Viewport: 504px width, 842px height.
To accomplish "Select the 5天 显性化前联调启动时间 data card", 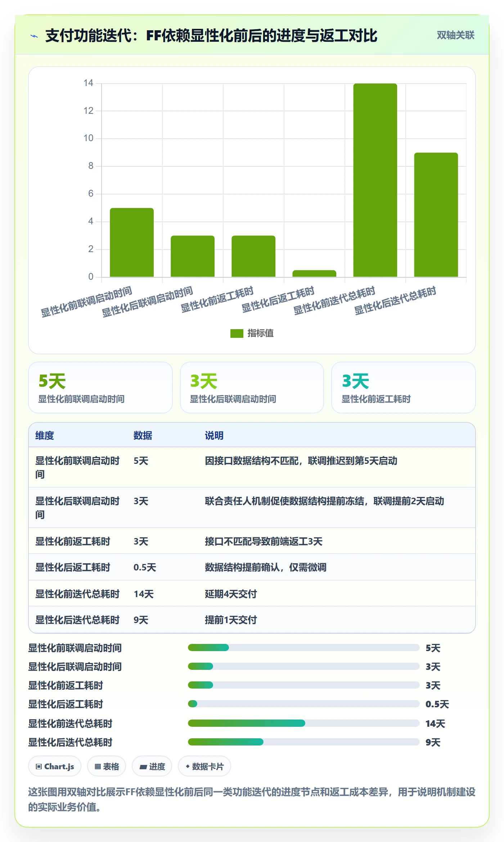I will (x=100, y=388).
